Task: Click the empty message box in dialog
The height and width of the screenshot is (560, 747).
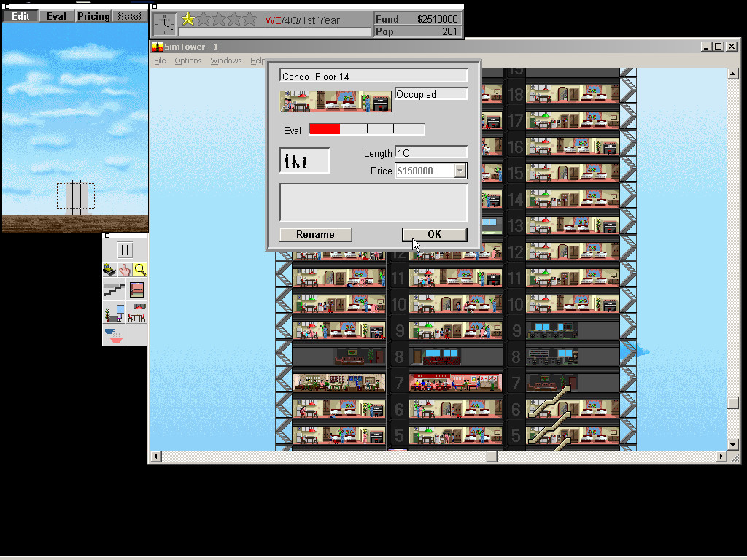Action: pos(373,203)
